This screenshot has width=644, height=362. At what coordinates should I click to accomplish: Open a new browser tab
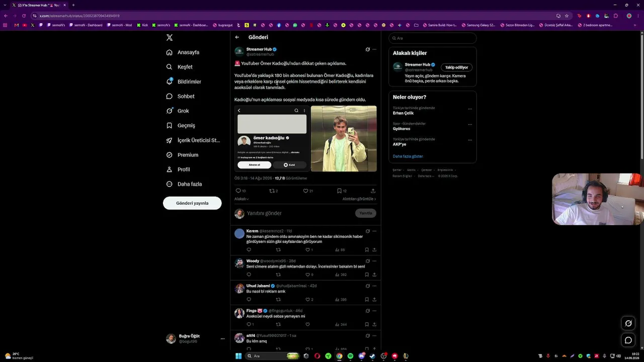[x=73, y=5]
